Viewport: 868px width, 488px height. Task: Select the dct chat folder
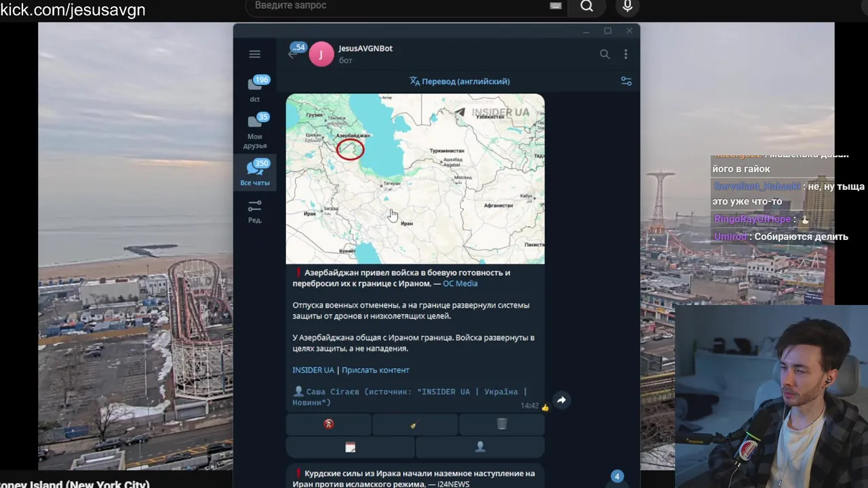coord(255,90)
